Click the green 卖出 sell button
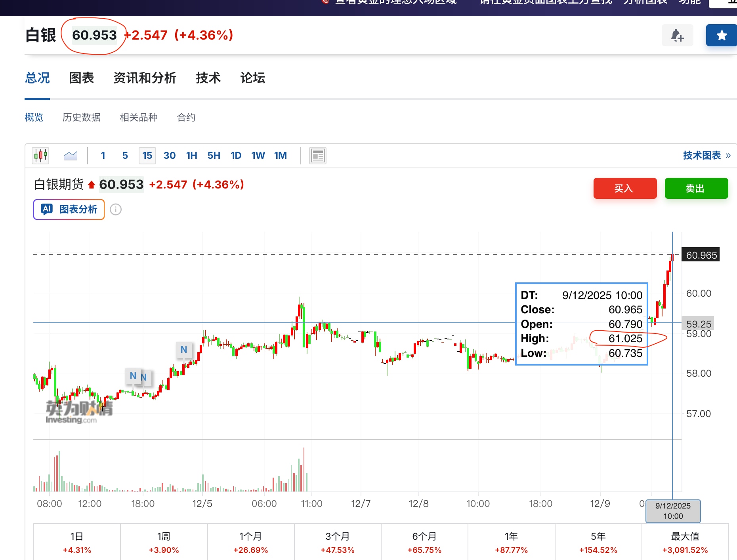The height and width of the screenshot is (560, 737). pos(696,188)
